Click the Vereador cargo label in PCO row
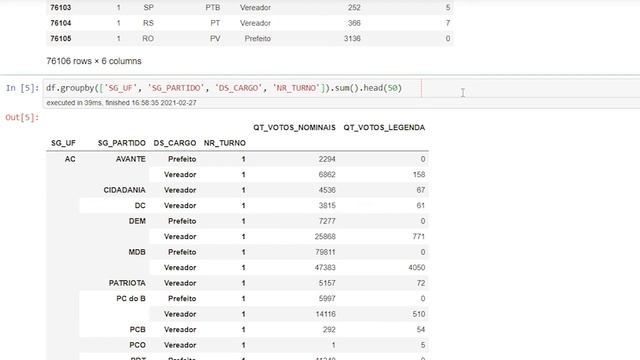 coord(180,345)
